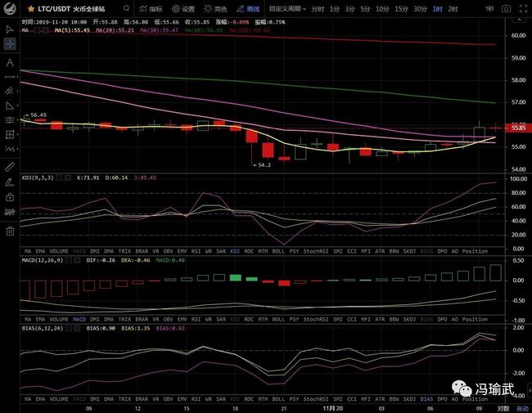Image resolution: width=532 pixels, height=413 pixels.
Task: Choose BOLL in the KDJ panel's indicator row
Action: click(x=278, y=251)
